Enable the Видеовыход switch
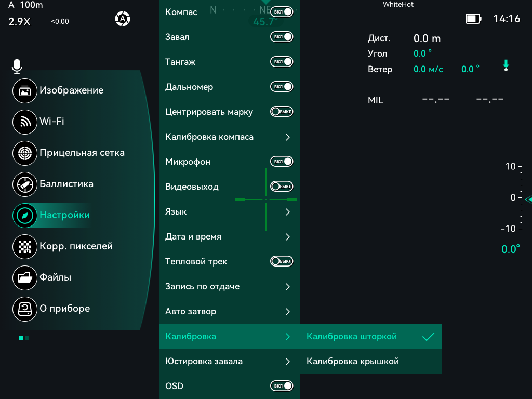The height and width of the screenshot is (399, 532). (282, 187)
